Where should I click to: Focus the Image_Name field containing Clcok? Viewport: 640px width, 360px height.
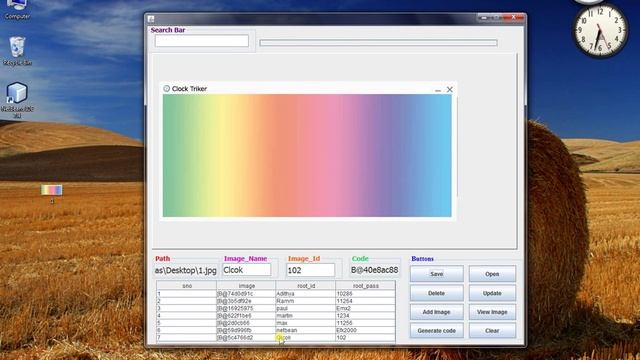tap(247, 270)
